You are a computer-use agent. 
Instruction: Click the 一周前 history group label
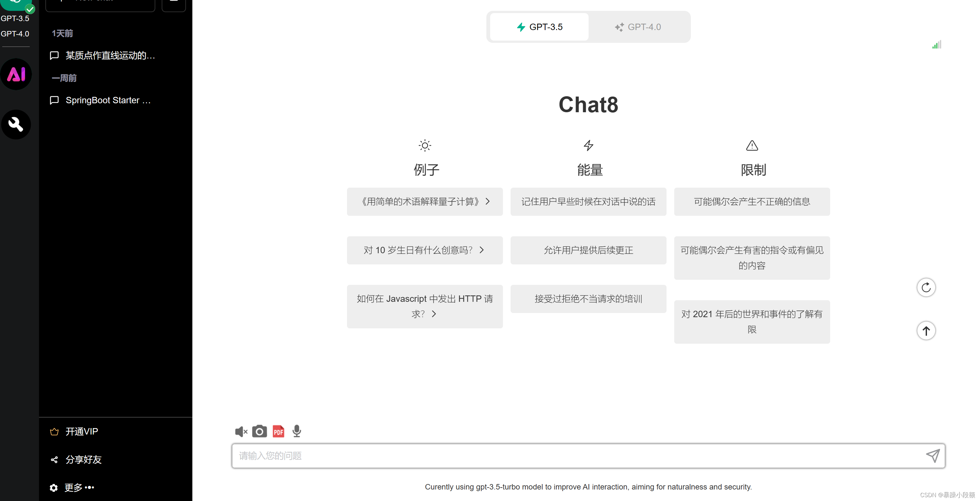[x=64, y=78]
